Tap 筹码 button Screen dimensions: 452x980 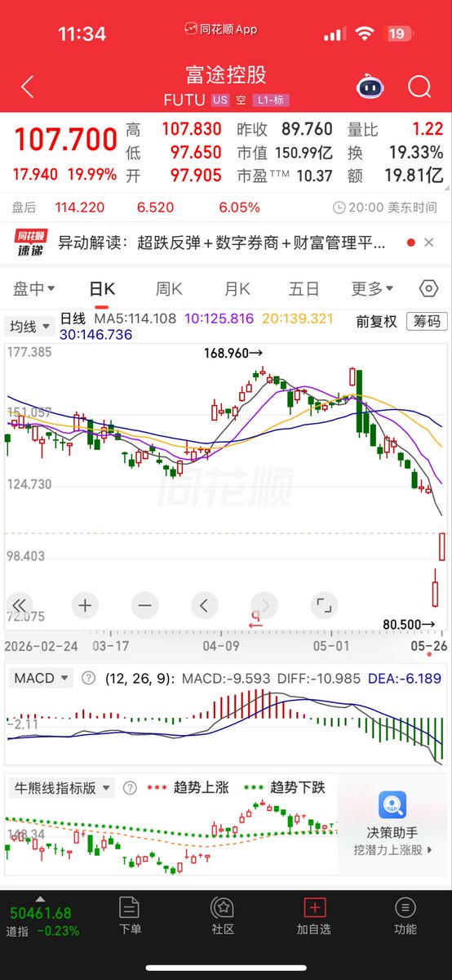(x=428, y=322)
